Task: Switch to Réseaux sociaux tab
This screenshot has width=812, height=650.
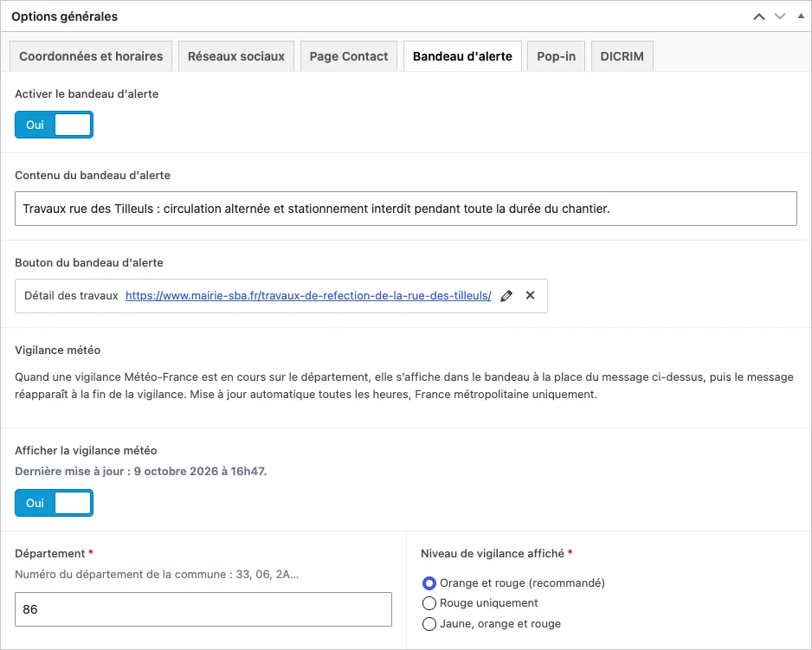Action: (x=236, y=56)
